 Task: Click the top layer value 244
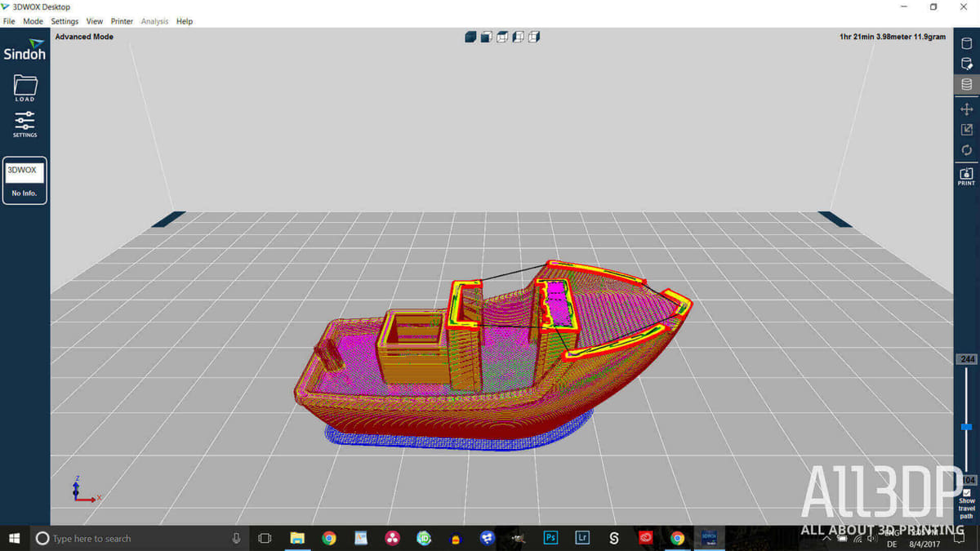[x=967, y=359]
